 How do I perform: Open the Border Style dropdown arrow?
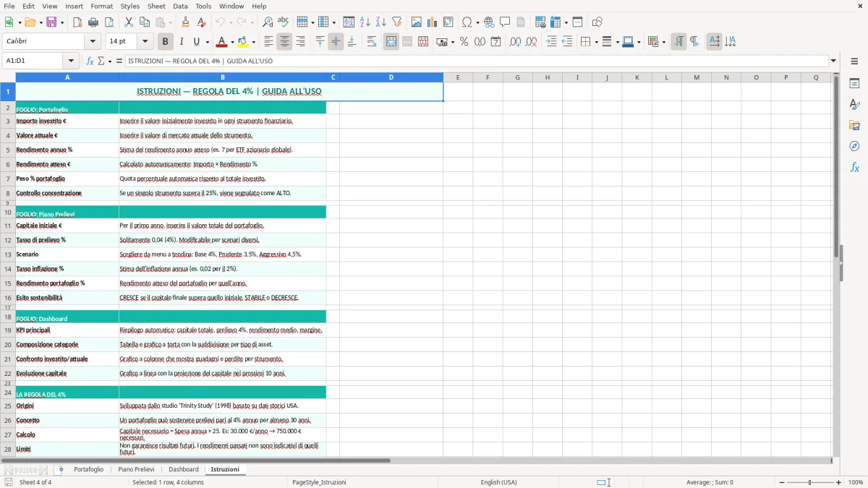click(617, 42)
